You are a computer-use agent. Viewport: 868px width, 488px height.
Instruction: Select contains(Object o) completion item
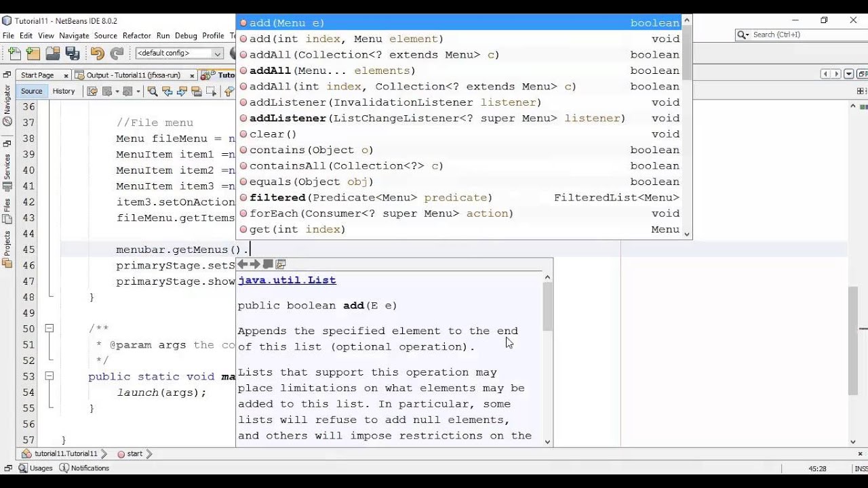click(459, 150)
